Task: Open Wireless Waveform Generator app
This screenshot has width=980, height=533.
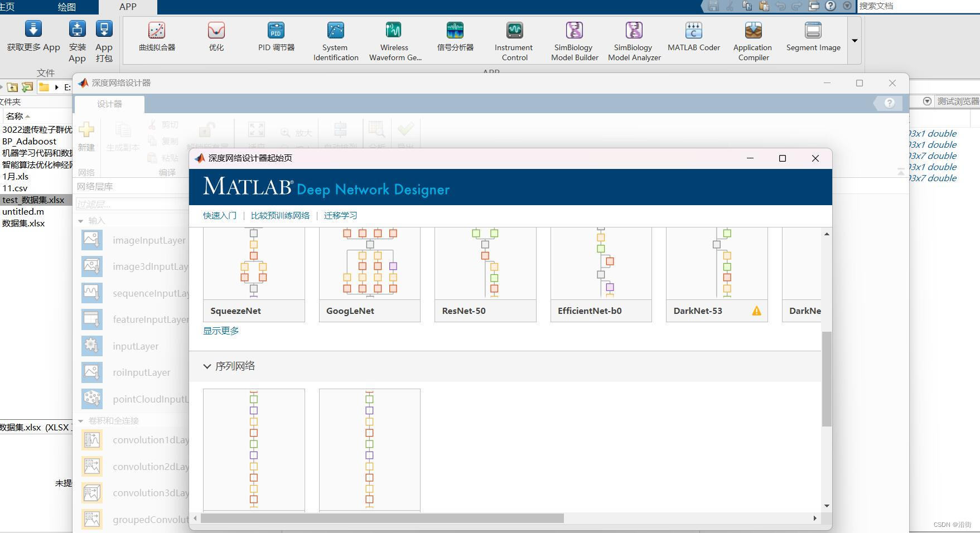Action: [x=394, y=31]
